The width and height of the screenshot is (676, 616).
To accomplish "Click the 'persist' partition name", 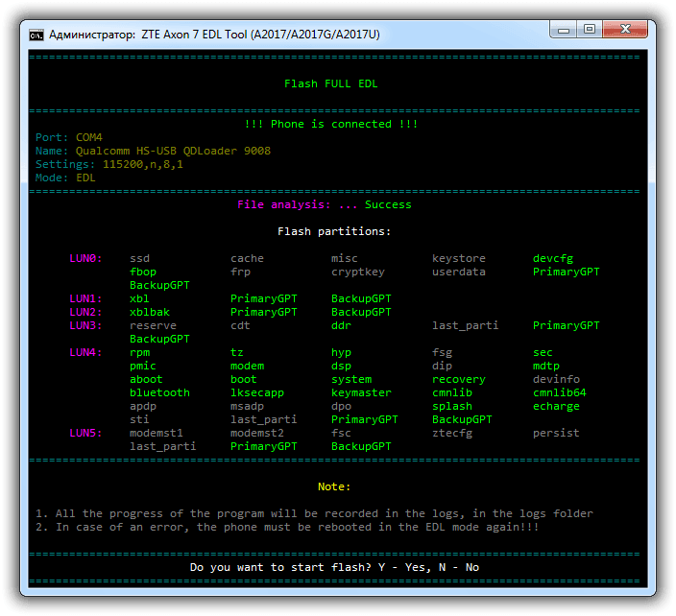I will tap(556, 433).
